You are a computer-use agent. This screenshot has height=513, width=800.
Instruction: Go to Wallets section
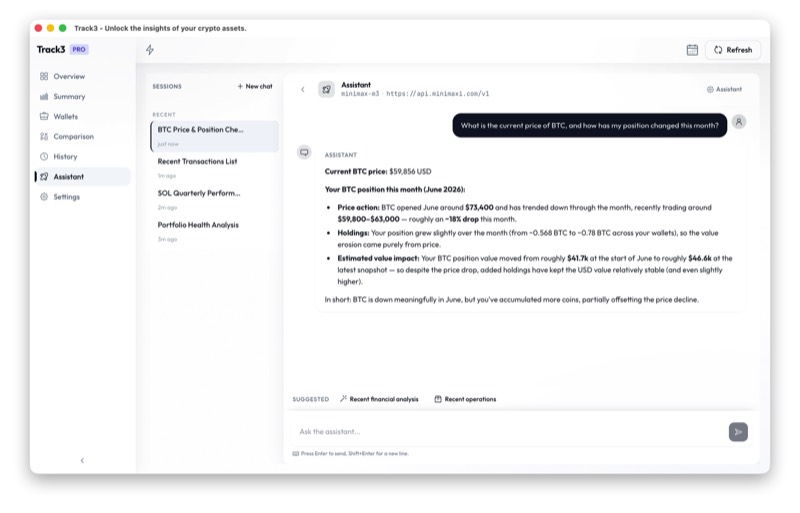[x=82, y=116]
